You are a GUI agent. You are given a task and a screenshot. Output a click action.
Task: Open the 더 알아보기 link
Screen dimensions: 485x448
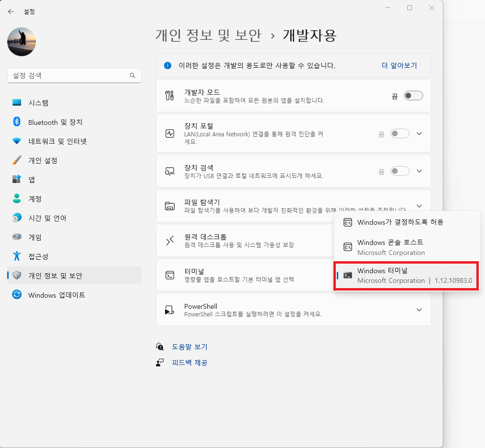(x=399, y=65)
